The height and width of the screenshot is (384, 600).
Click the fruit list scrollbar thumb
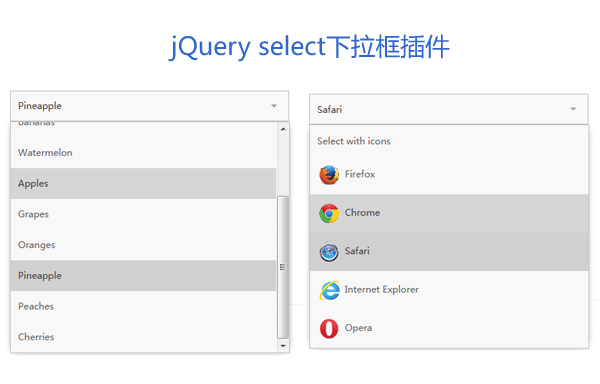(283, 267)
